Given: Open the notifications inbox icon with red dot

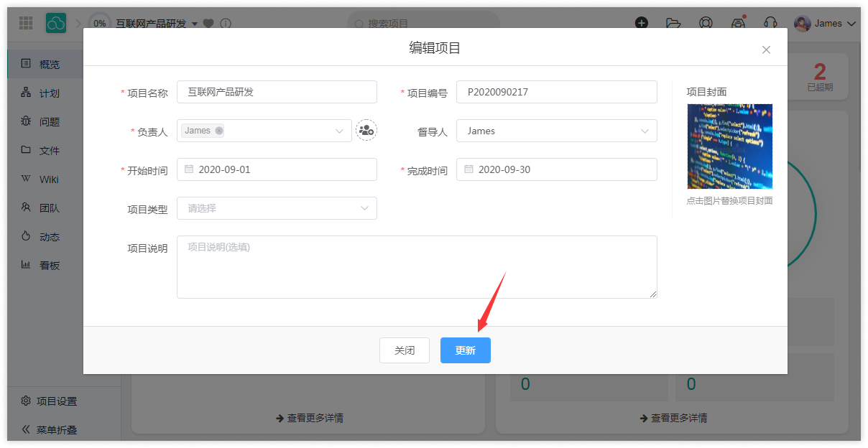Looking at the screenshot, I should click(739, 23).
